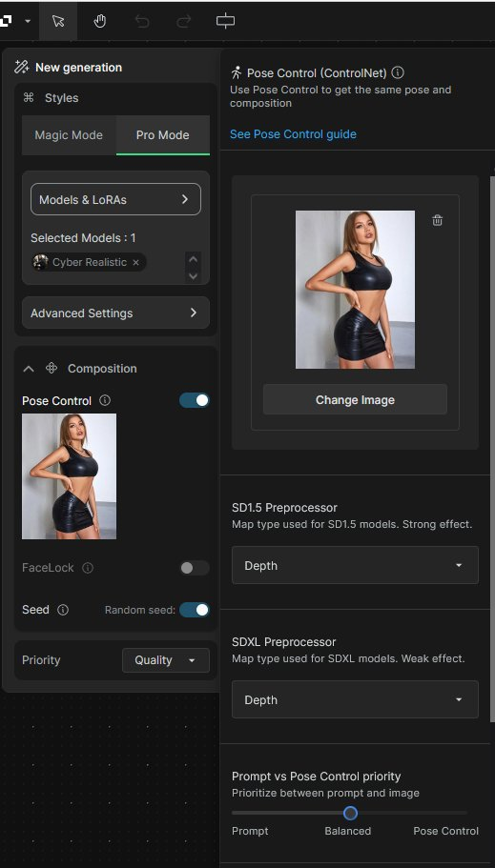
Task: Select the hand pan tool
Action: coord(100,21)
